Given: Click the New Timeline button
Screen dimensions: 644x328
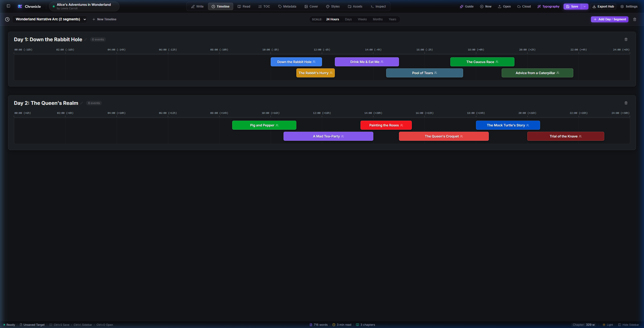Looking at the screenshot, I should 104,19.
